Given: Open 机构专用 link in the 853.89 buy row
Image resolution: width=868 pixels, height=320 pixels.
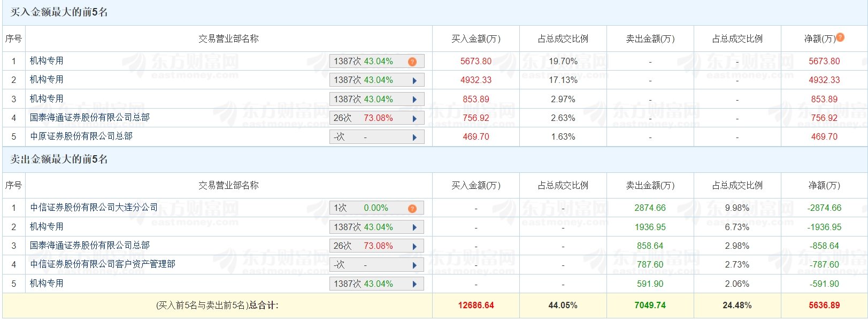Looking at the screenshot, I should point(47,99).
